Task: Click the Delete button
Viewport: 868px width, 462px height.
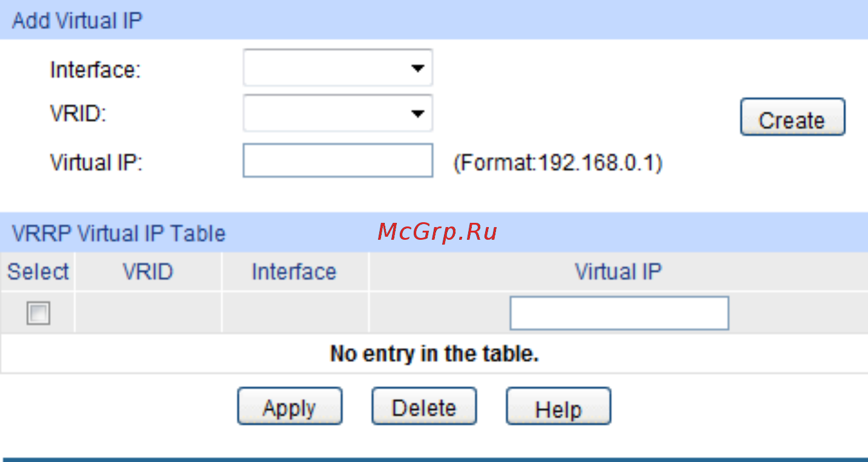Action: (x=424, y=406)
